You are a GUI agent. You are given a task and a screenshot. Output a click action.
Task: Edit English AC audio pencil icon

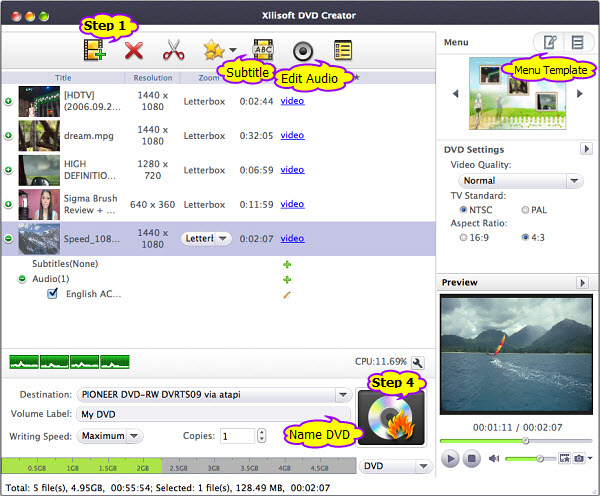click(x=287, y=295)
